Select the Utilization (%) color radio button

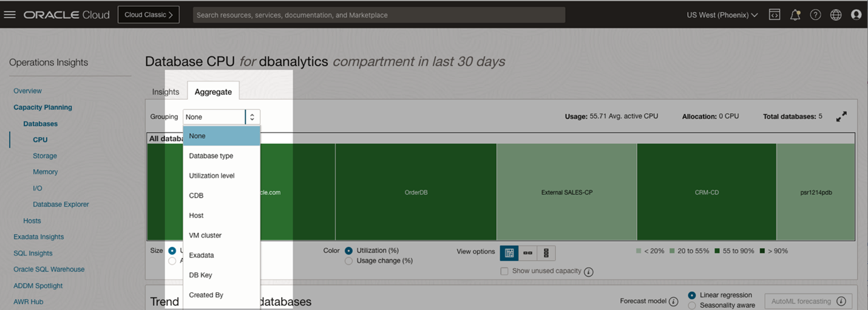349,250
